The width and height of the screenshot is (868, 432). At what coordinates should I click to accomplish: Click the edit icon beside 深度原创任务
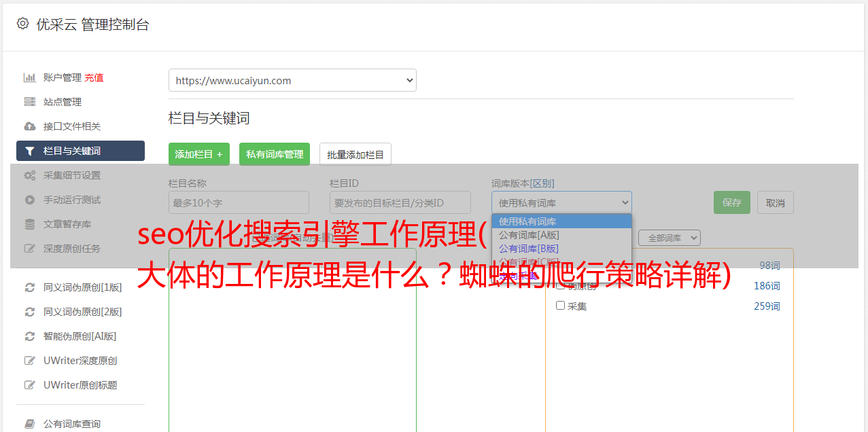(x=30, y=249)
